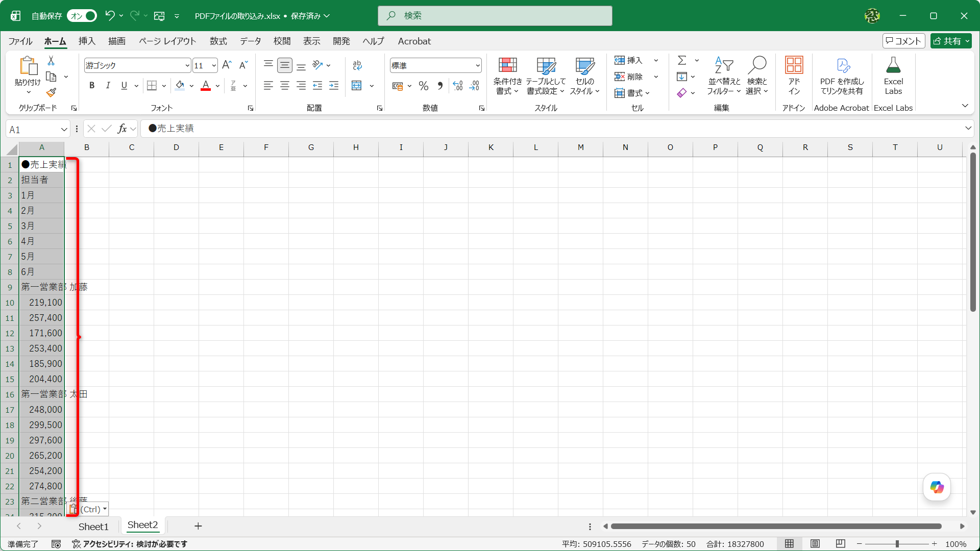Screen dimensions: 980x551
Task: Apply percent style format
Action: [x=423, y=86]
